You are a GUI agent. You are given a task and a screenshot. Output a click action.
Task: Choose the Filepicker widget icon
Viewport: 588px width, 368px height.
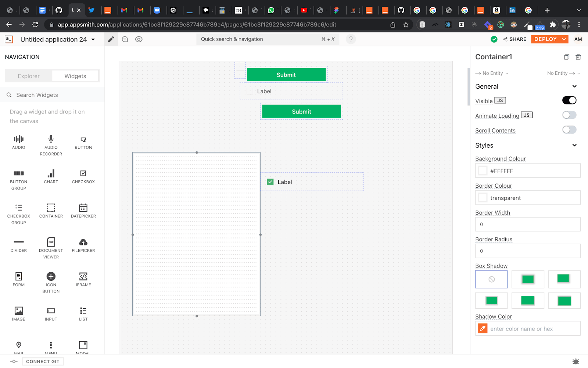point(83,242)
